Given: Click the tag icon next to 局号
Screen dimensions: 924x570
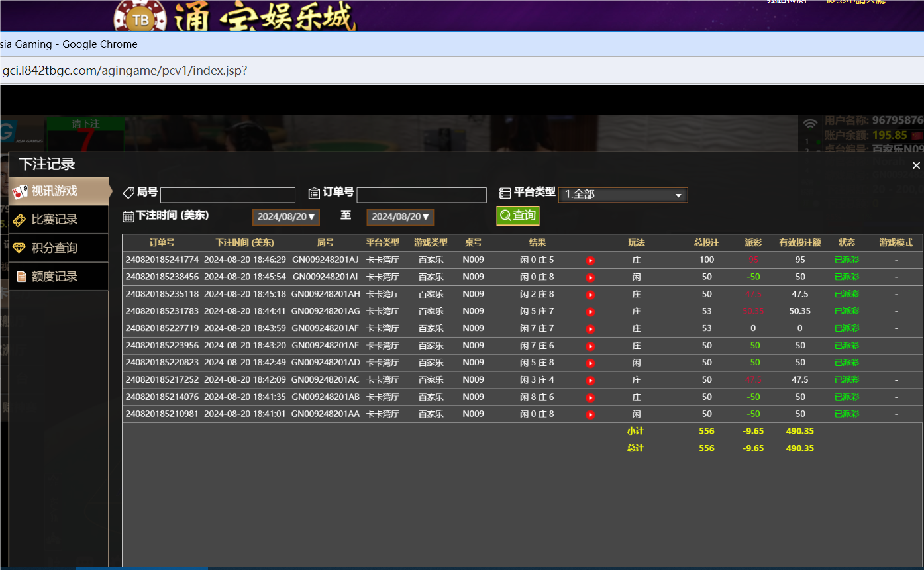Looking at the screenshot, I should coord(128,193).
